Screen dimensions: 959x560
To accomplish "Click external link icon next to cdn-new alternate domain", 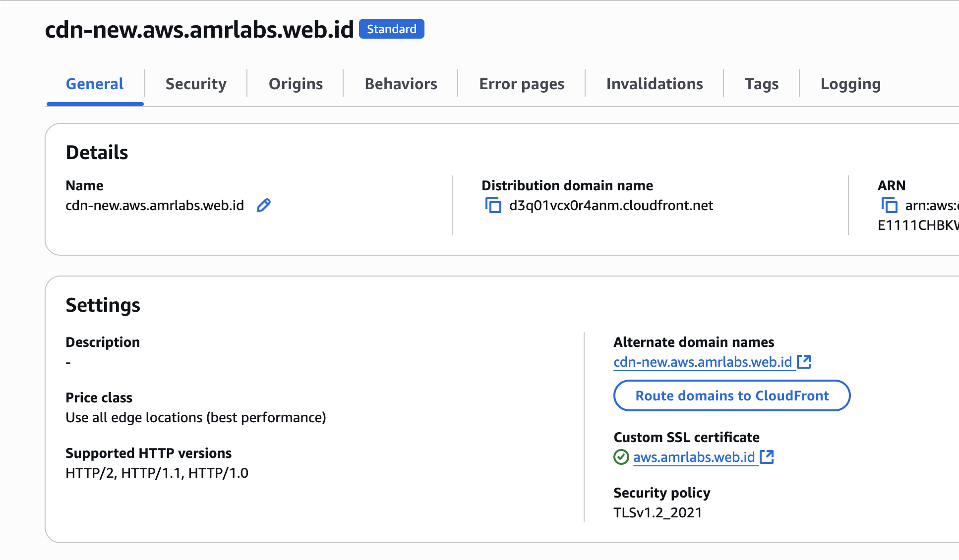I will tap(804, 362).
